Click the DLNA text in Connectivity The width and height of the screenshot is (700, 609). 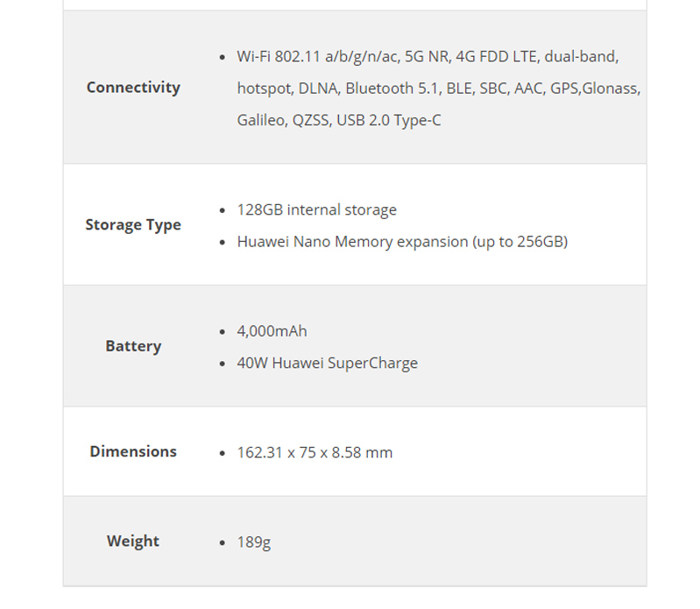[x=319, y=89]
